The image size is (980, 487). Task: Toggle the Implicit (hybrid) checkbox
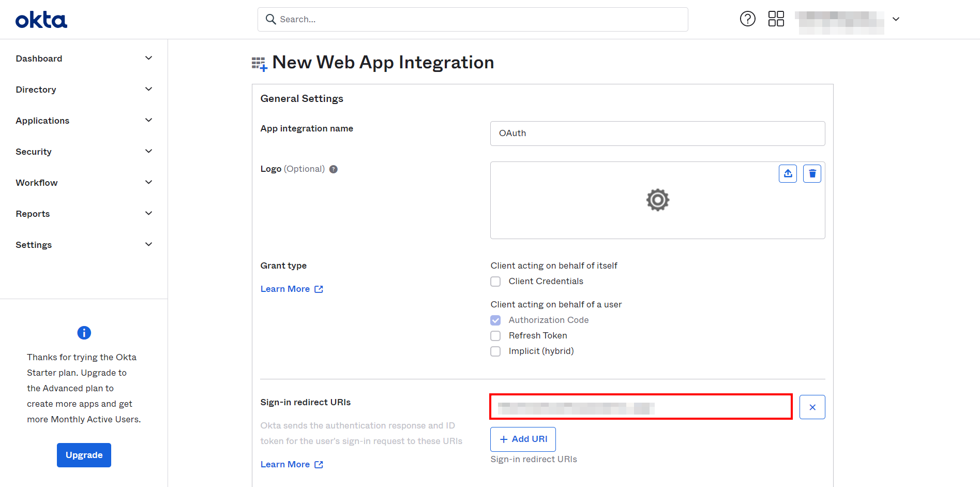pos(495,351)
